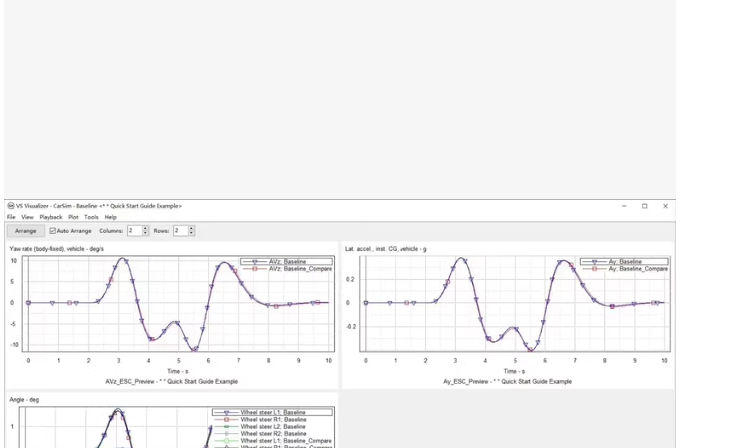Open the Plot menu
Image resolution: width=731 pixels, height=448 pixels.
click(73, 217)
